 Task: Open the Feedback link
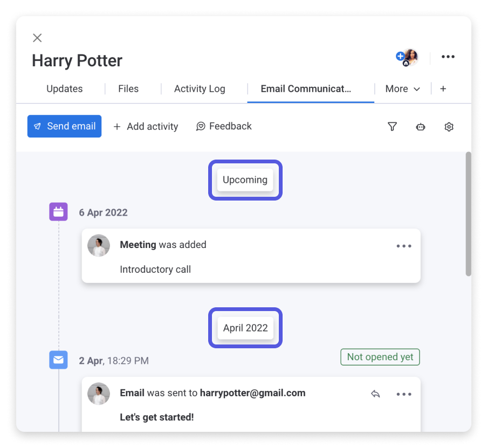coord(224,126)
